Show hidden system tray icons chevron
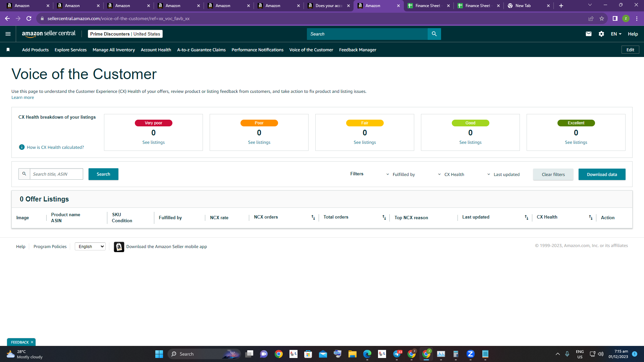Image resolution: width=644 pixels, height=362 pixels. click(557, 354)
